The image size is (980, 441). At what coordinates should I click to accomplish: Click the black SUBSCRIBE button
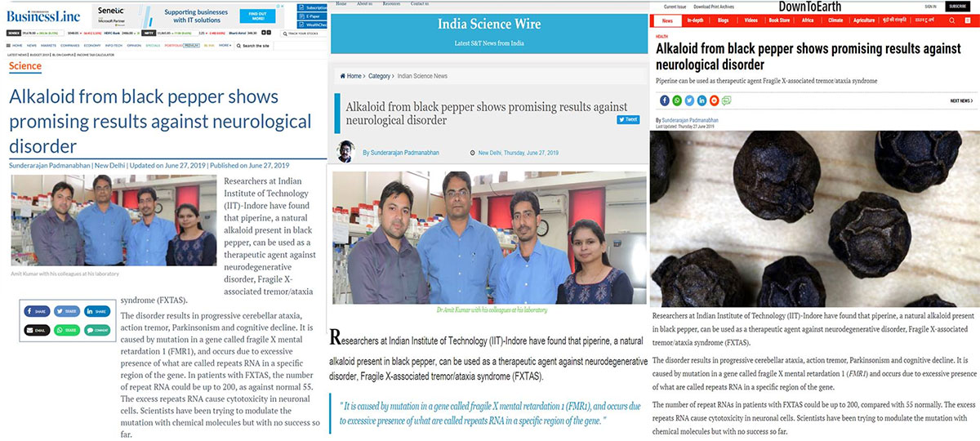pos(959,6)
